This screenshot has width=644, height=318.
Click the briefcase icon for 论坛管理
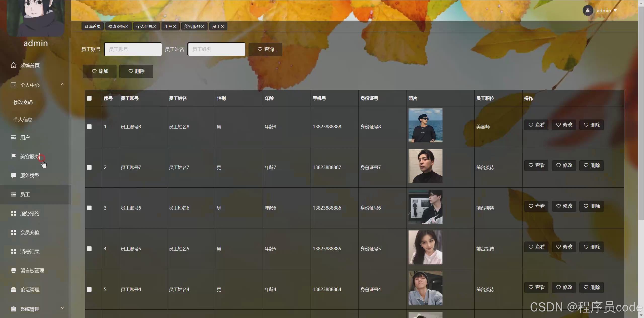(14, 290)
